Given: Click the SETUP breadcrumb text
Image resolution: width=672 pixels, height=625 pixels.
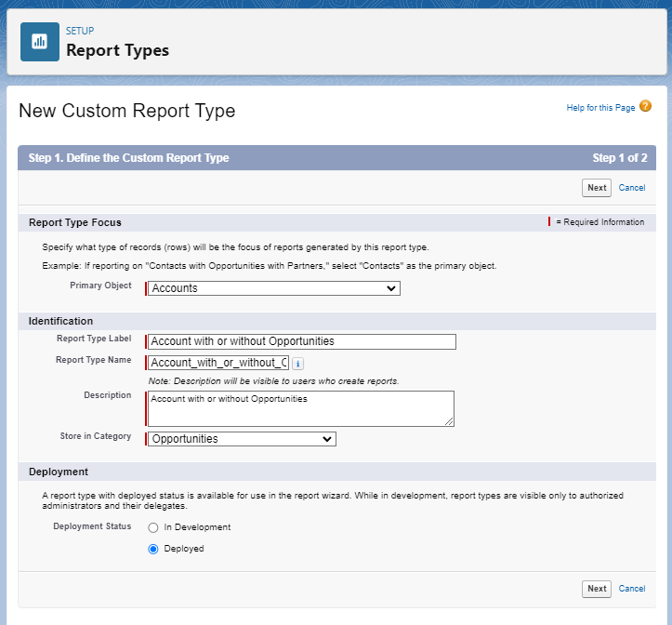Looking at the screenshot, I should tap(80, 31).
